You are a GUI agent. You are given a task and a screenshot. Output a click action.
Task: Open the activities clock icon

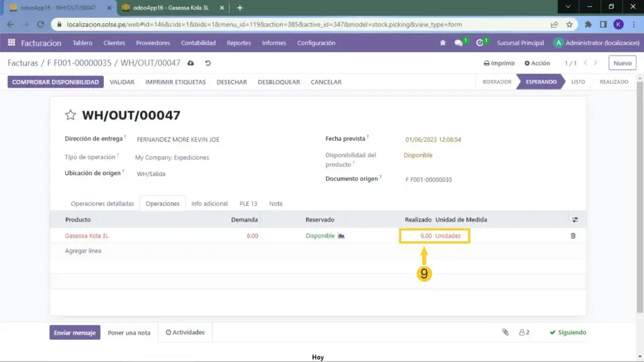pos(480,43)
